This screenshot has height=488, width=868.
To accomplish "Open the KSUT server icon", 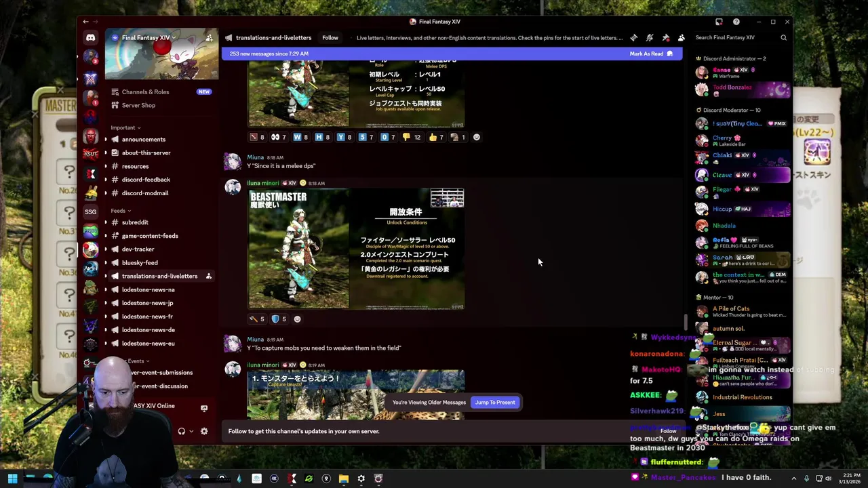I will click(x=90, y=154).
